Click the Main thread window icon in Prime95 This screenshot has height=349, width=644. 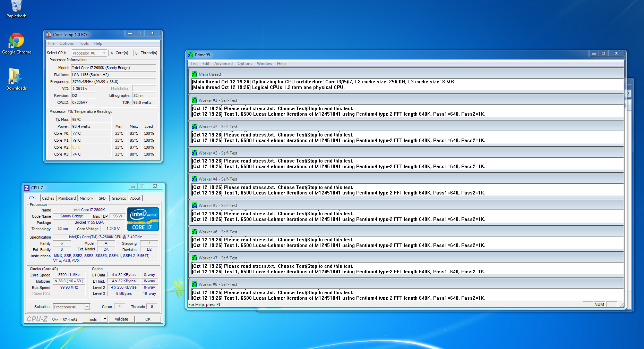click(x=195, y=74)
